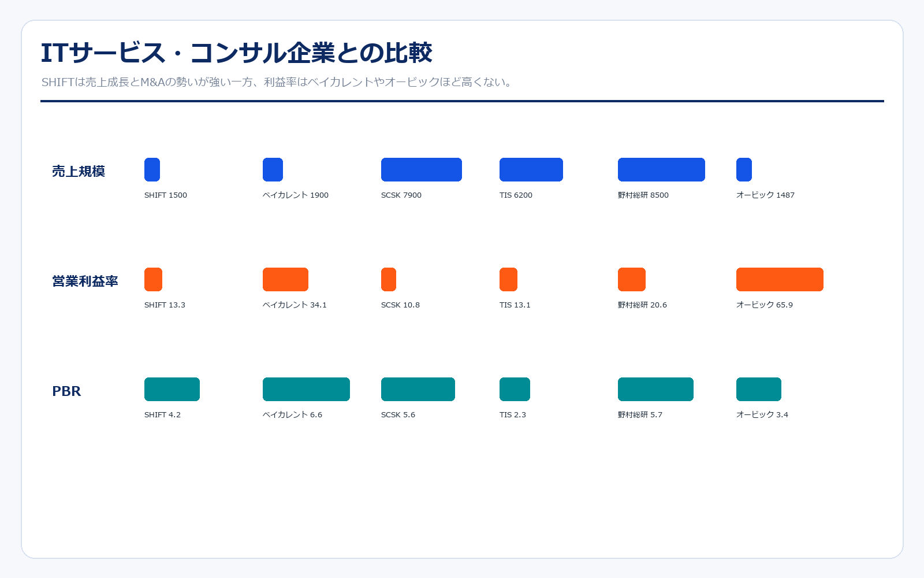Viewport: 924px width, 578px height.
Task: Click the TIS 13.1 orange margin bar
Action: click(508, 279)
